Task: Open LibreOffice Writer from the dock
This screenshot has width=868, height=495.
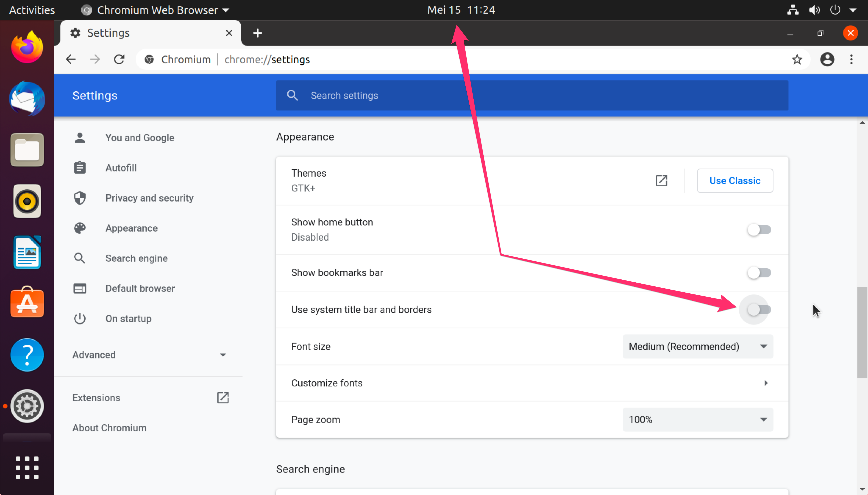Action: click(27, 253)
